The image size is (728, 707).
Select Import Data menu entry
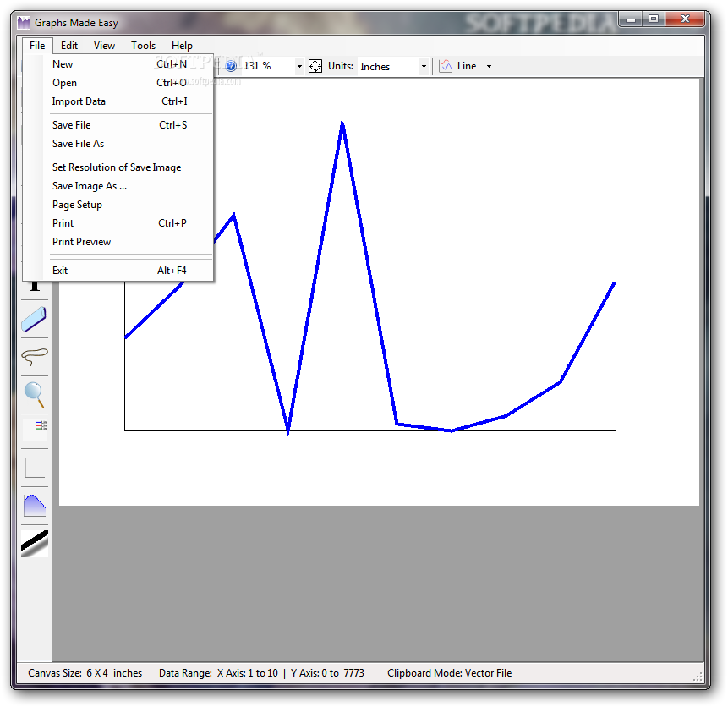pyautogui.click(x=119, y=101)
